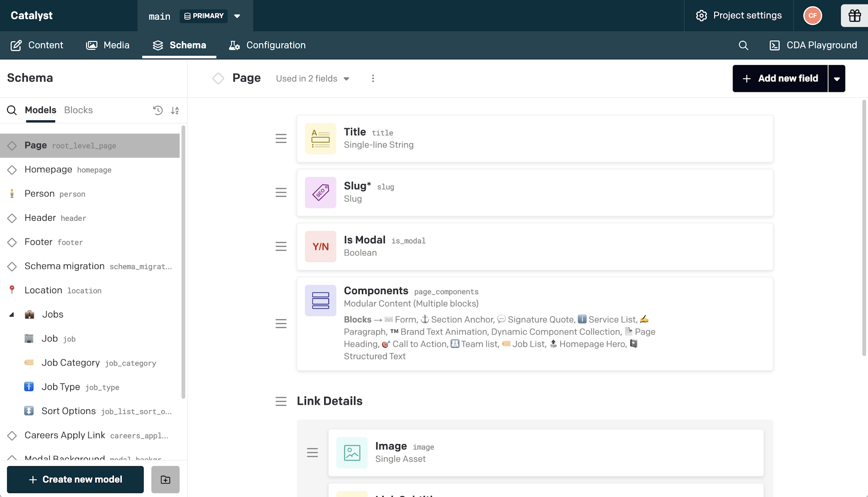Click the CF user avatar
868x497 pixels.
point(812,16)
